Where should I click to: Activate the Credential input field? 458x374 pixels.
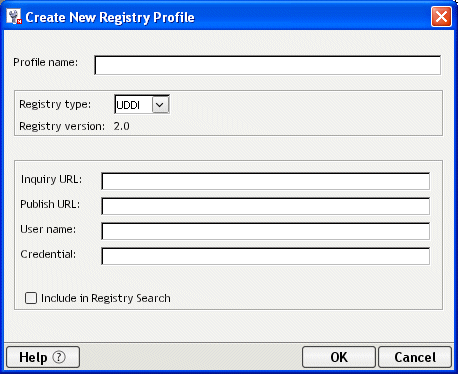(x=266, y=256)
